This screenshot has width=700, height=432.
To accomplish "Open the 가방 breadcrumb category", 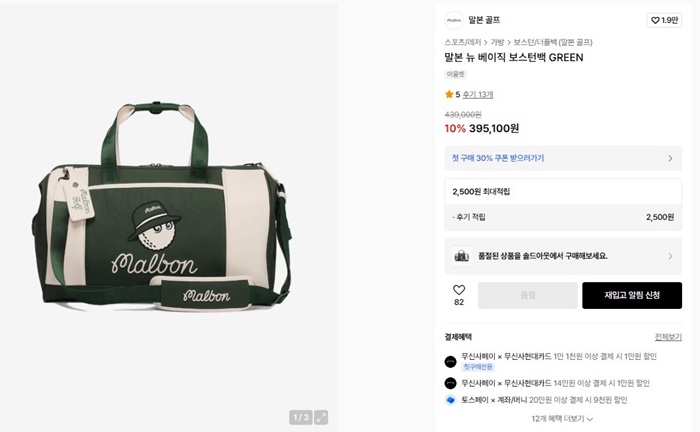I will pos(497,42).
